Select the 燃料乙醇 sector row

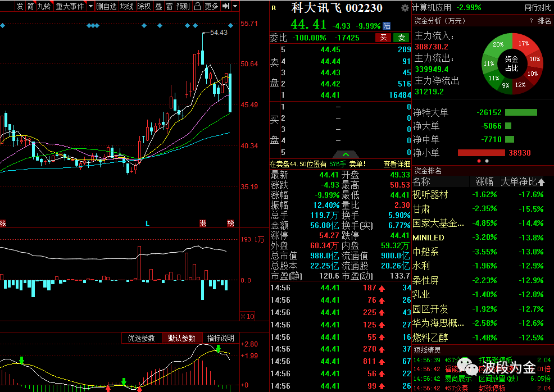point(483,338)
